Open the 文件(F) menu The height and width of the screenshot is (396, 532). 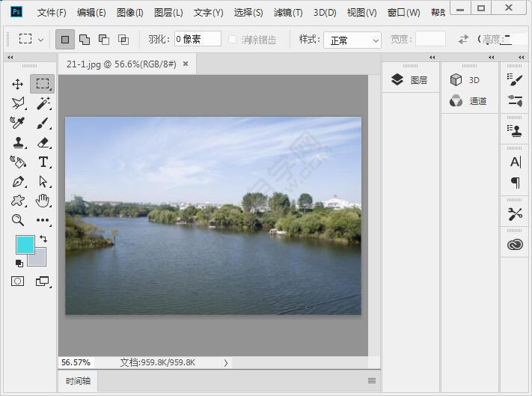pos(52,13)
